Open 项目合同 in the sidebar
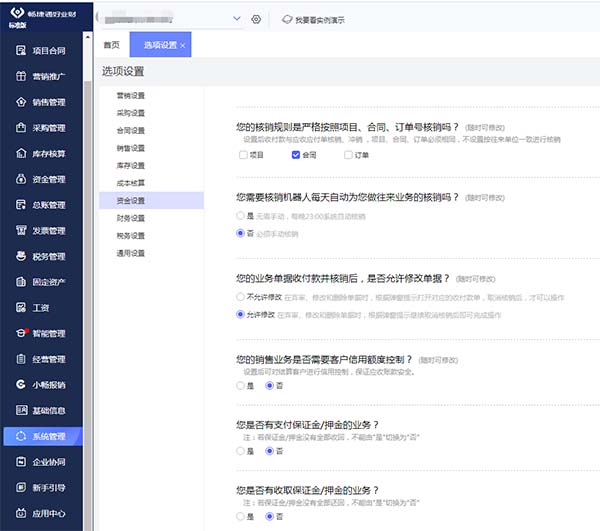Screen dimensions: 600x531 pos(48,49)
